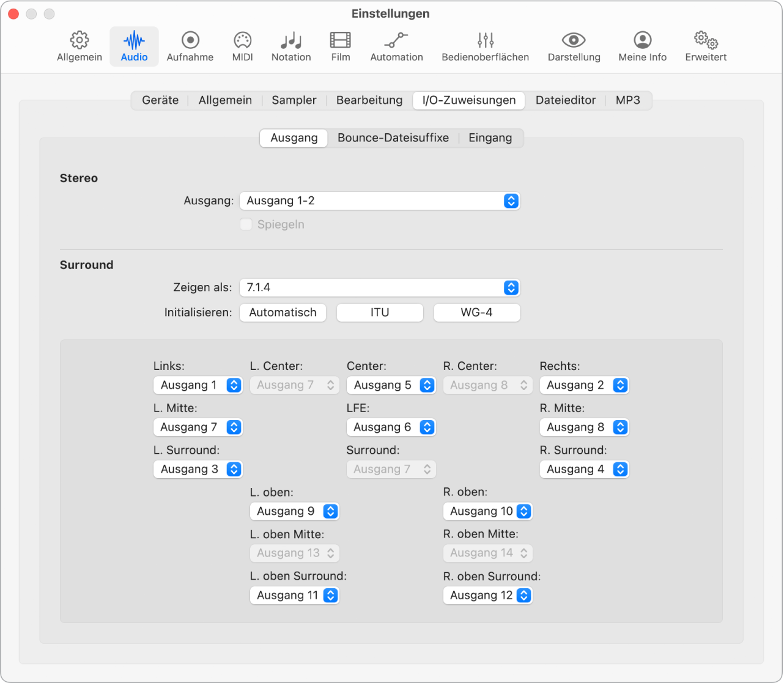Open the Dateieditor tab
This screenshot has height=683, width=784.
pyautogui.click(x=565, y=100)
